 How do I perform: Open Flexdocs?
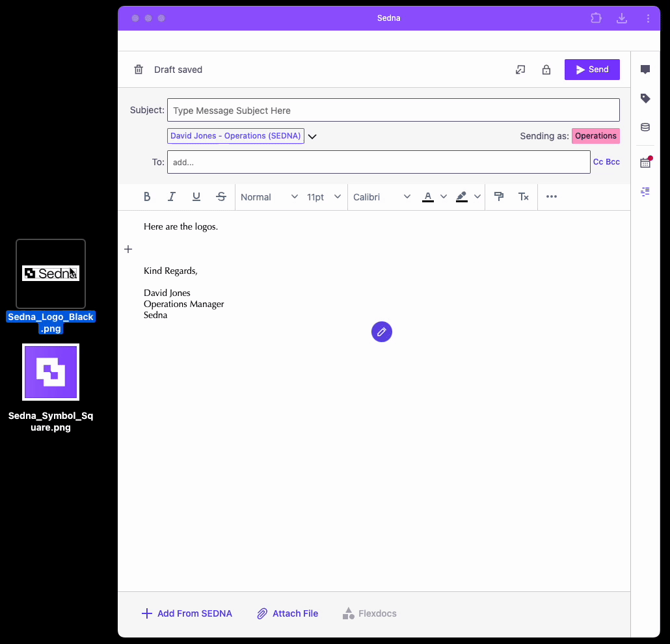369,613
